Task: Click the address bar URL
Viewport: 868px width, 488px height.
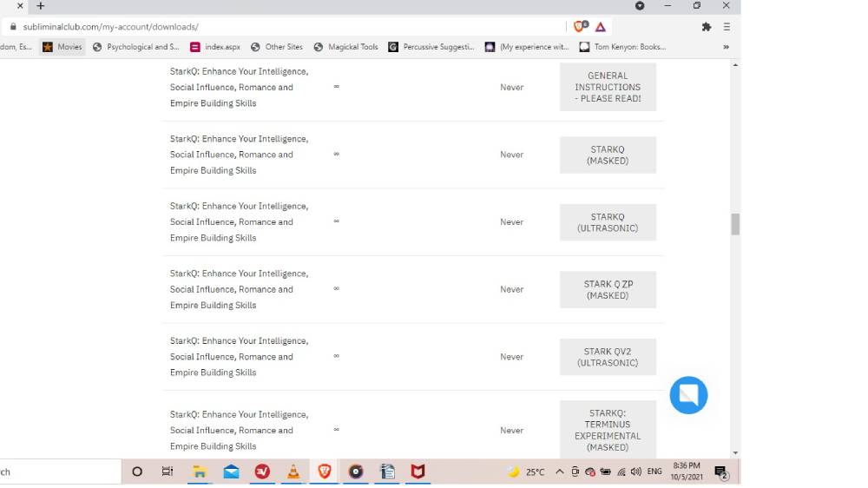Action: 111,27
